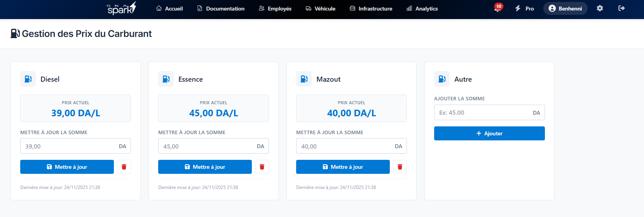The width and height of the screenshot is (644, 217).
Task: Open the Documentation menu
Action: [221, 9]
